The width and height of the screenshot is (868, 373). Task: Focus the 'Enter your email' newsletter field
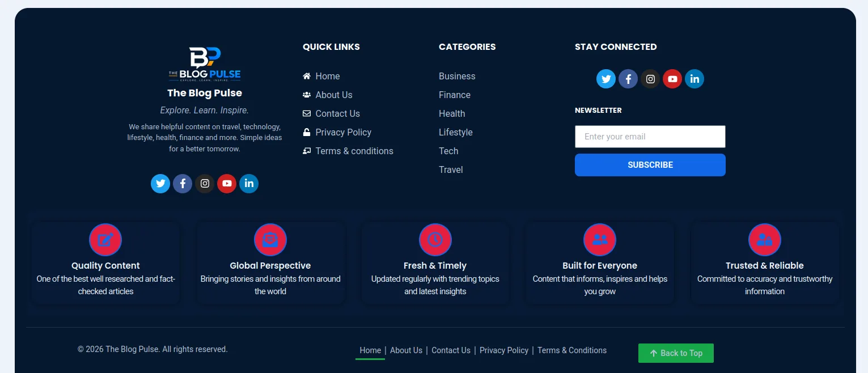coord(650,137)
